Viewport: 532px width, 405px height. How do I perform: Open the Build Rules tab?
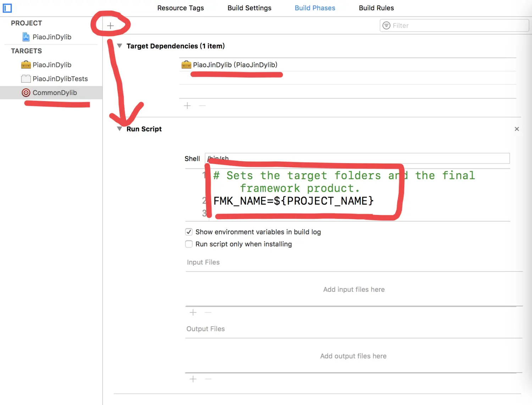tap(376, 8)
